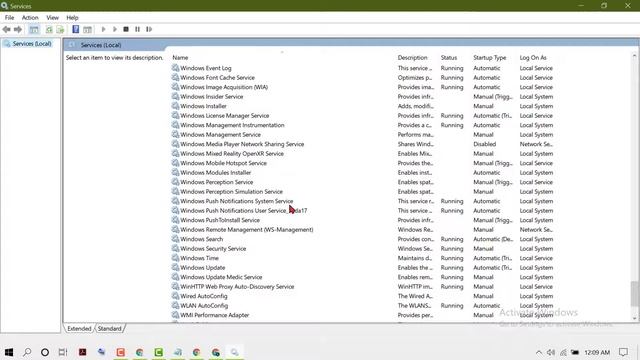
Task: Click gear icon beside Windows Update
Action: tap(176, 267)
